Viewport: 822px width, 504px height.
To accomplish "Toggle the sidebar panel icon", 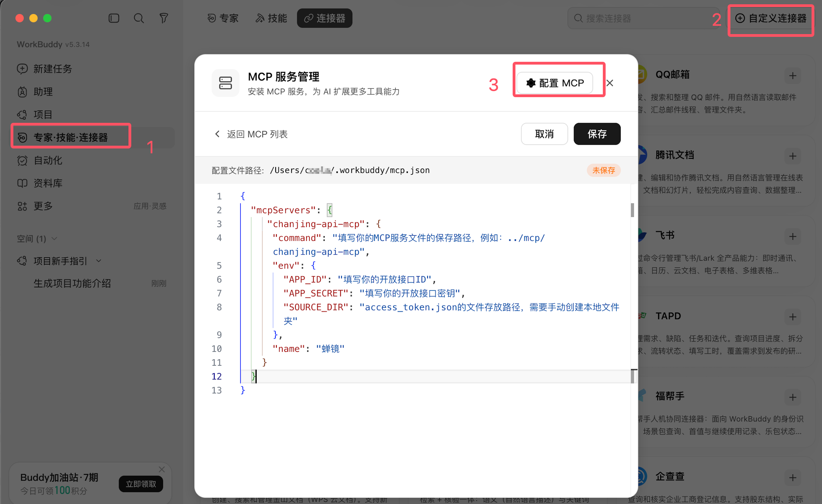I will click(114, 18).
